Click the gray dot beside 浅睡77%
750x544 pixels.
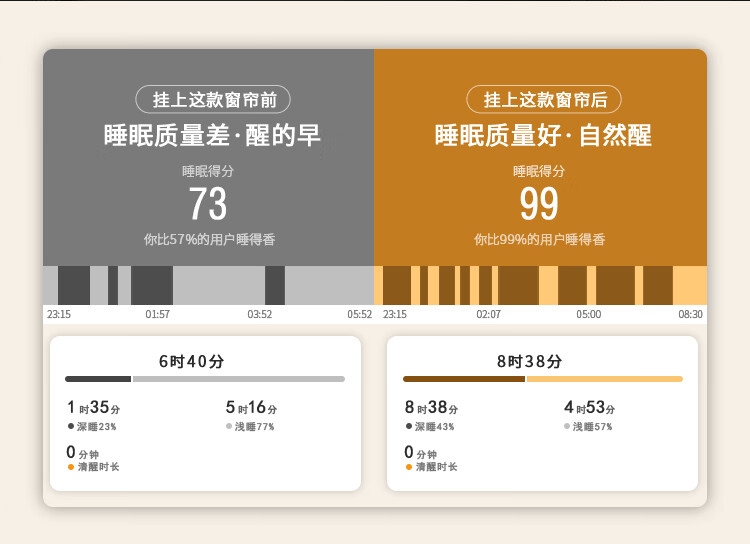point(229,426)
